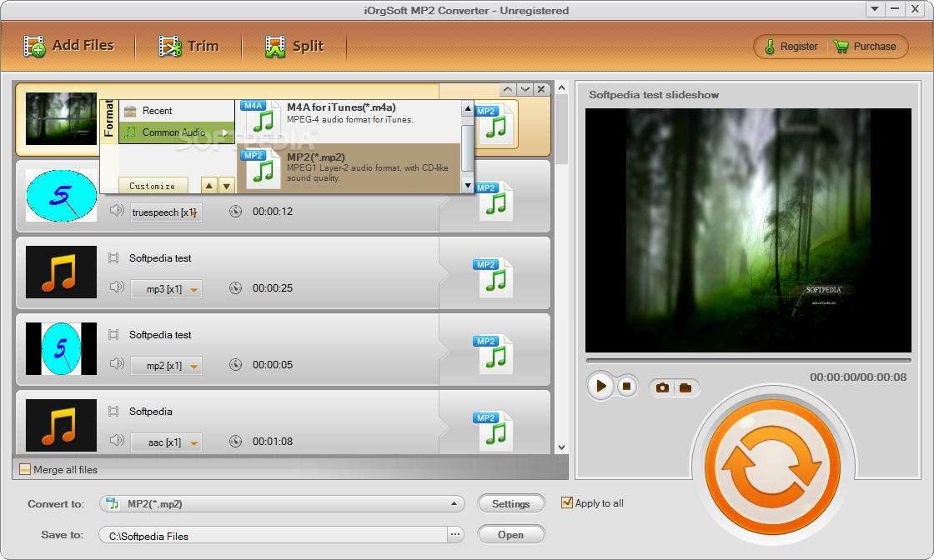
Task: Click film icon beside Softpedia test mp3
Action: (x=113, y=257)
